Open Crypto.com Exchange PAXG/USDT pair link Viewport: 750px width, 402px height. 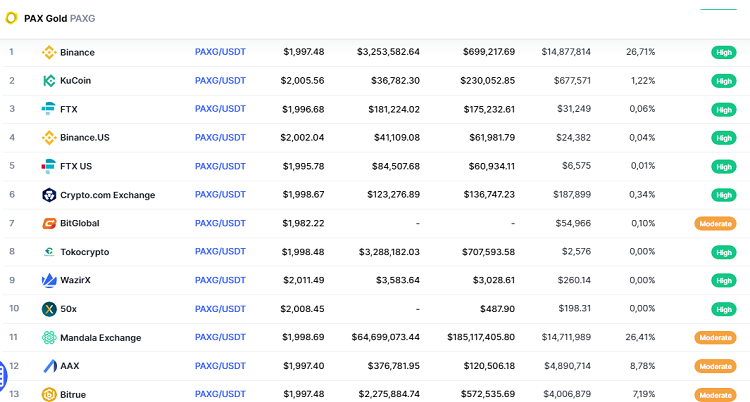point(220,194)
